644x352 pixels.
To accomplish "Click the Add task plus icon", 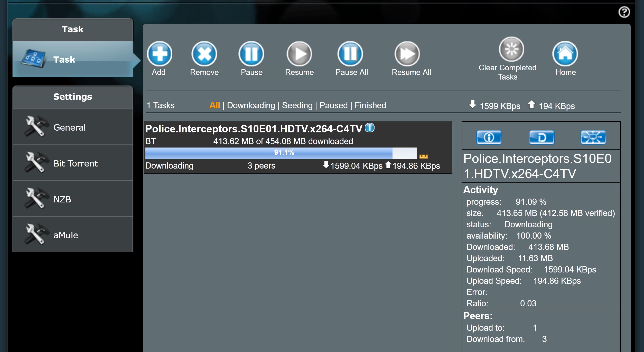I will (160, 54).
